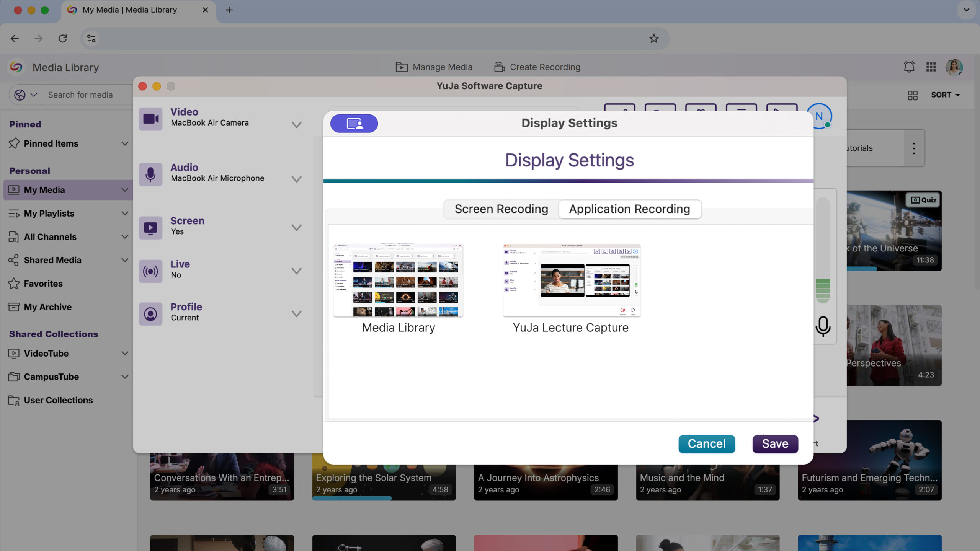The image size is (980, 551).
Task: Click the purple display mode pill icon
Action: click(x=354, y=124)
